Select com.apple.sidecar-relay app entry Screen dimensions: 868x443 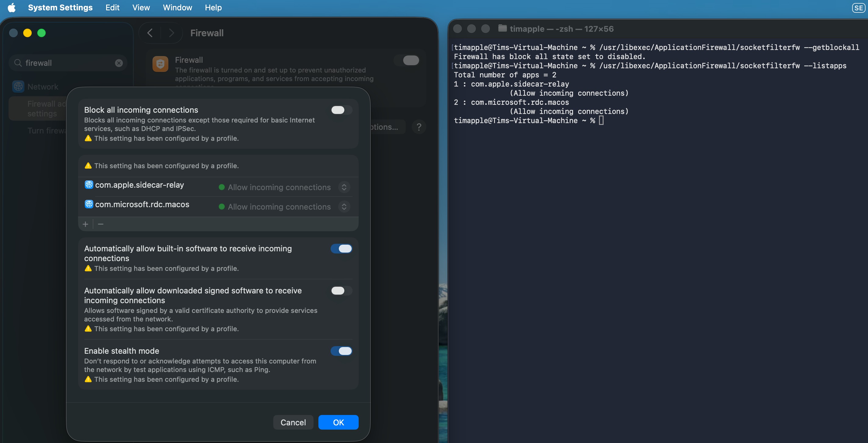click(x=139, y=185)
